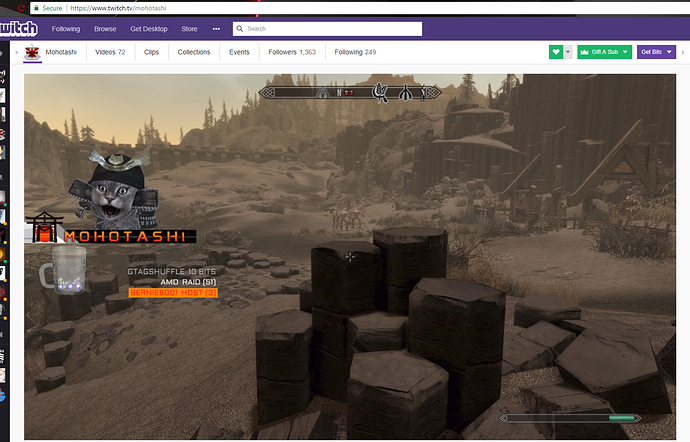690x442 pixels.
Task: Expand right chat panel arrow
Action: 683,52
